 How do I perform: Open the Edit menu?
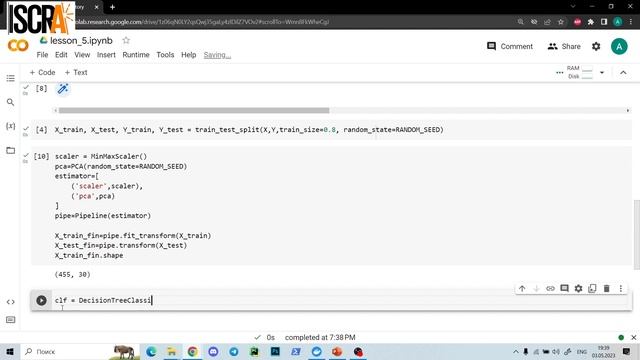(x=61, y=55)
